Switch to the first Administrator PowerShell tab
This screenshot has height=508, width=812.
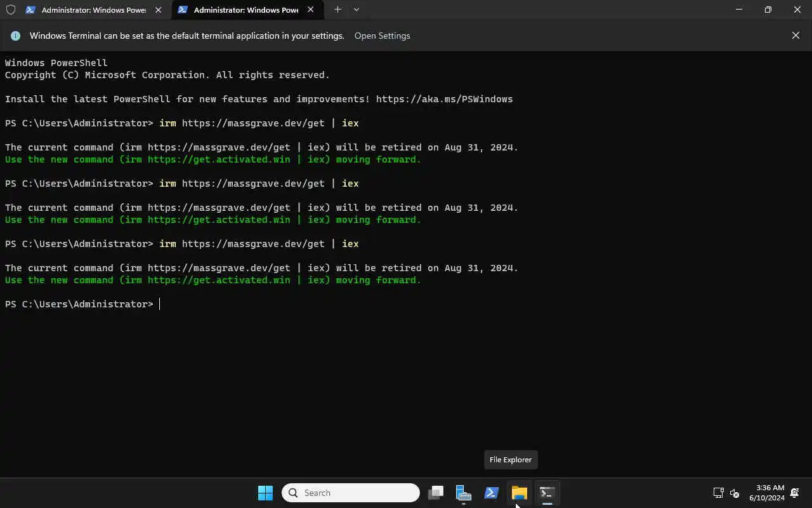(x=94, y=10)
